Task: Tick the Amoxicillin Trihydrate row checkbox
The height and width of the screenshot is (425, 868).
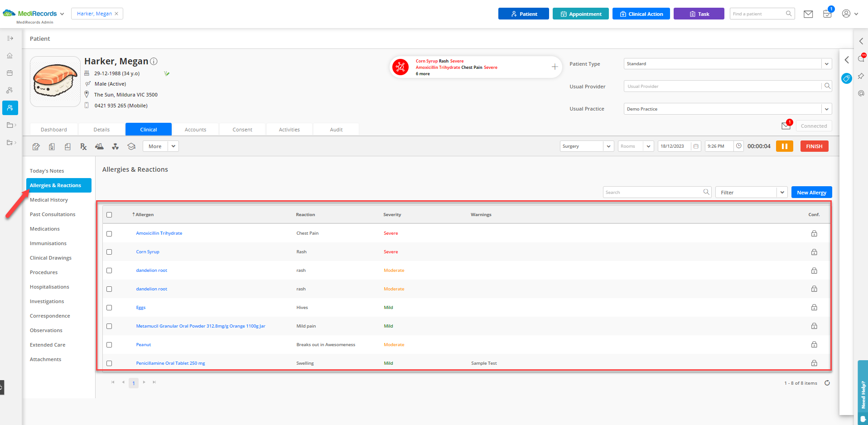Action: tap(109, 234)
